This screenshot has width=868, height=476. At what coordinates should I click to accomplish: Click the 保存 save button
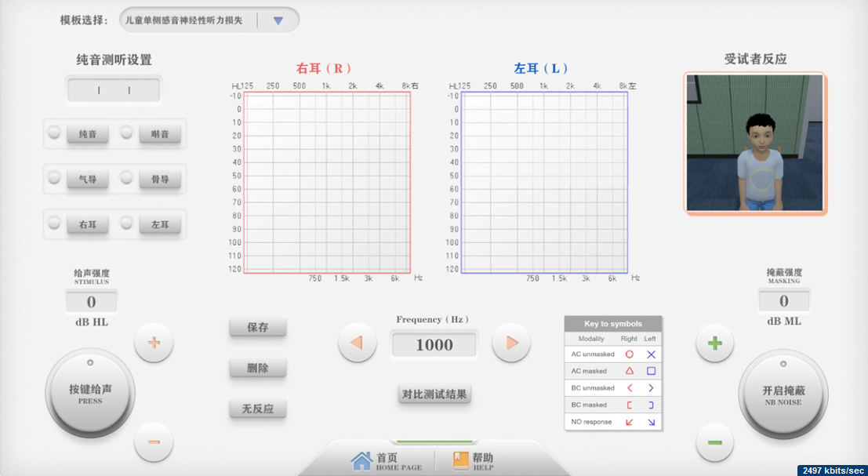[x=258, y=327]
